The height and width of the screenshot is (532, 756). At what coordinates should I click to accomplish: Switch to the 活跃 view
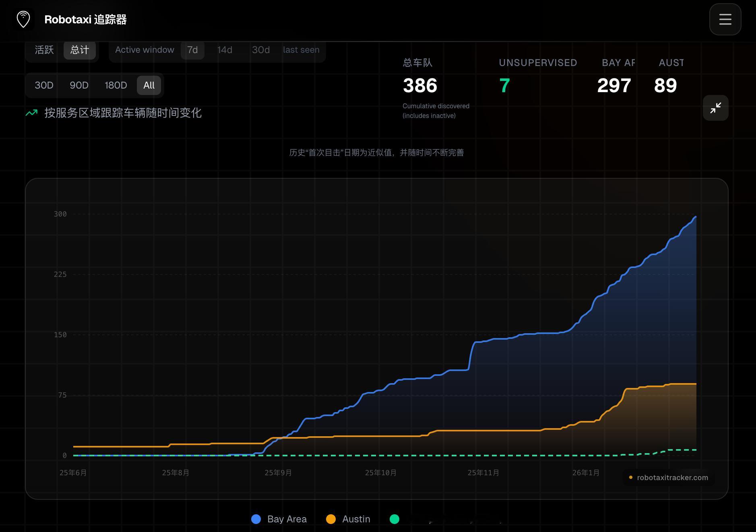(x=44, y=50)
